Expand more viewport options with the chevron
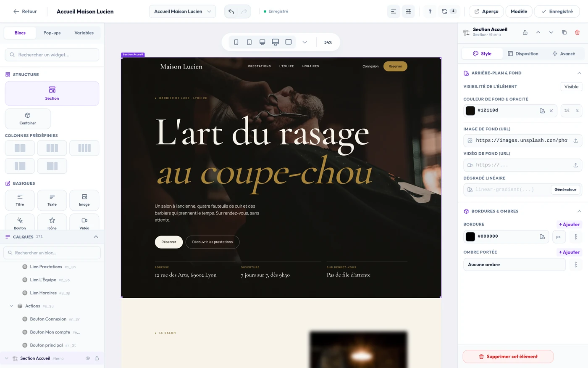Viewport: 588px width, 368px height. [x=305, y=42]
